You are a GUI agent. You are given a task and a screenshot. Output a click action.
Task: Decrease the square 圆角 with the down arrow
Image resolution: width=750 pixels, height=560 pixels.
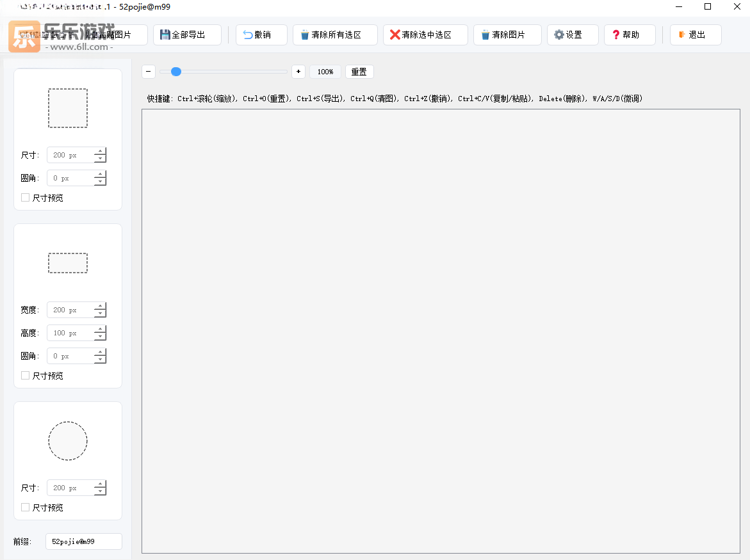point(100,182)
